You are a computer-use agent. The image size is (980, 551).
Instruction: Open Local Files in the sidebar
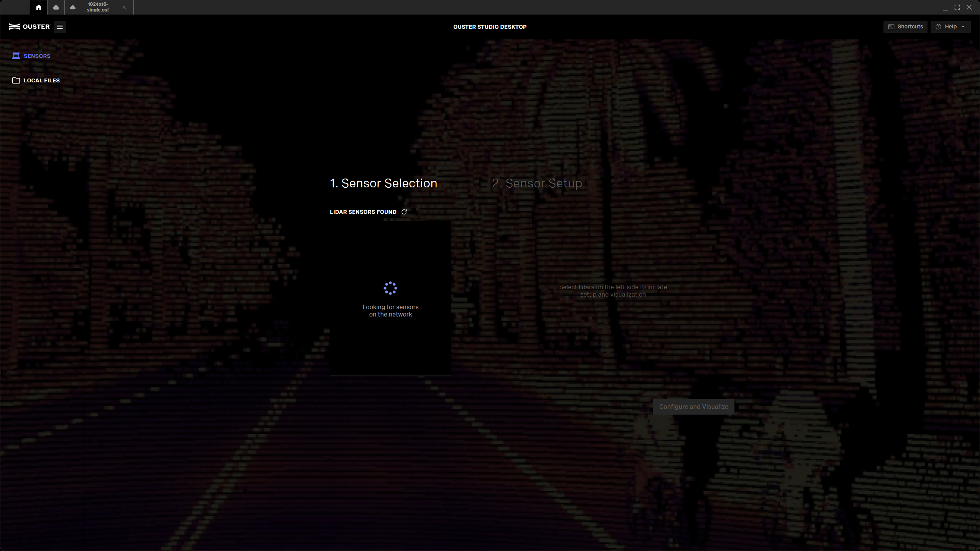coord(41,80)
